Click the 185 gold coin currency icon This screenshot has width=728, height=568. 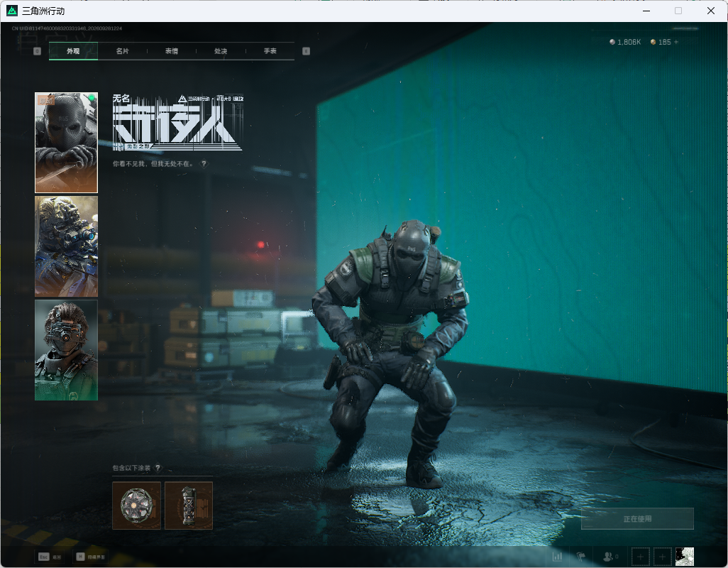click(x=653, y=42)
